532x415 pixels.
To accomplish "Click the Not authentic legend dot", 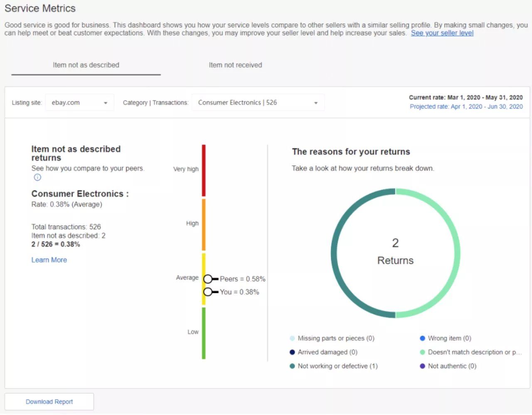I will [x=422, y=366].
